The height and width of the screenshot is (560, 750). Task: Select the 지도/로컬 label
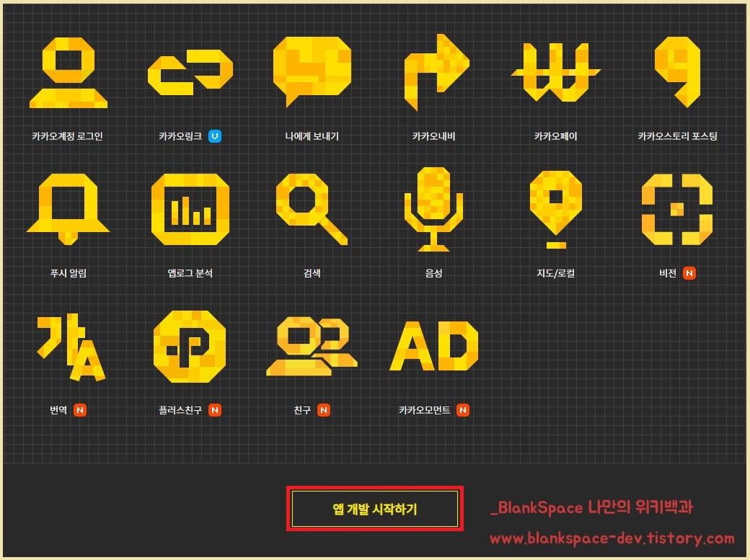click(556, 273)
